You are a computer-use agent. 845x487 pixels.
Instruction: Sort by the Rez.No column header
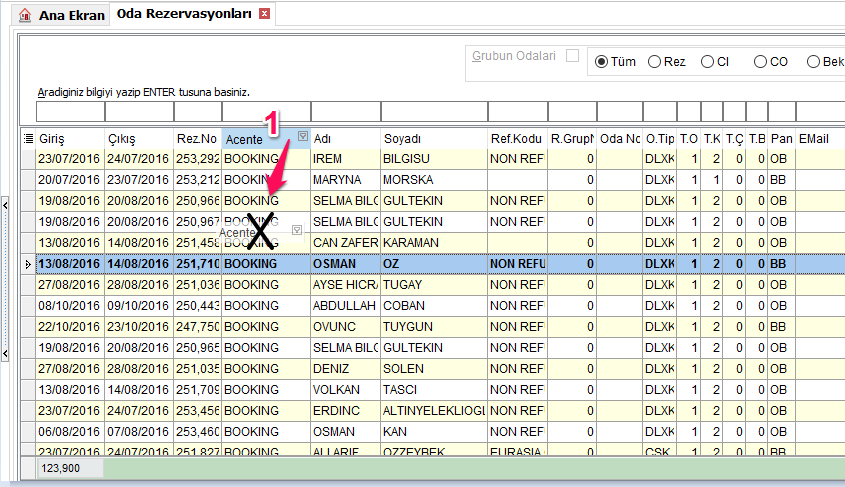197,139
